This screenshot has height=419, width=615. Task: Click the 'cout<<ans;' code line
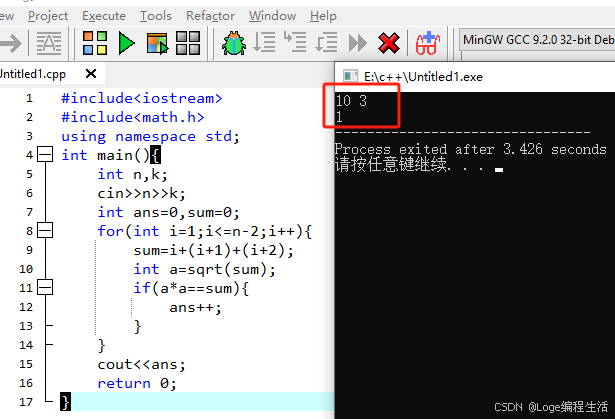pos(142,364)
